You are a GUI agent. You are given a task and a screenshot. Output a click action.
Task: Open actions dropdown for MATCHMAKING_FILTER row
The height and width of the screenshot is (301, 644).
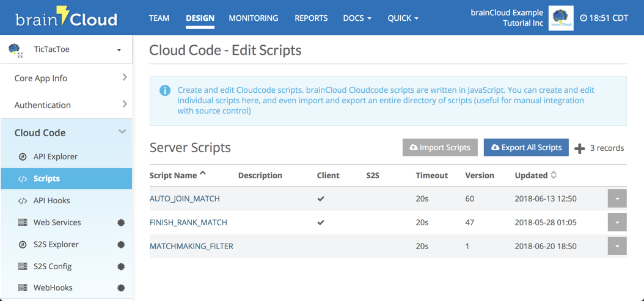click(x=617, y=247)
